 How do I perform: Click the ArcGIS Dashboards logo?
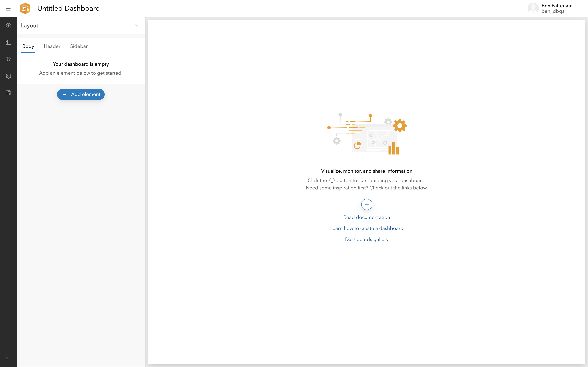(x=25, y=9)
